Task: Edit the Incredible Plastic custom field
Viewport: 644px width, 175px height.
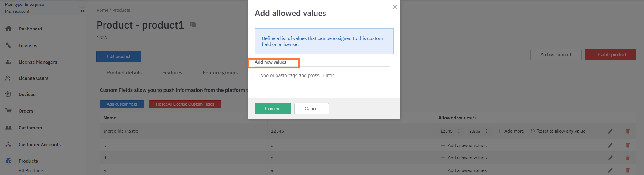Action: point(610,131)
